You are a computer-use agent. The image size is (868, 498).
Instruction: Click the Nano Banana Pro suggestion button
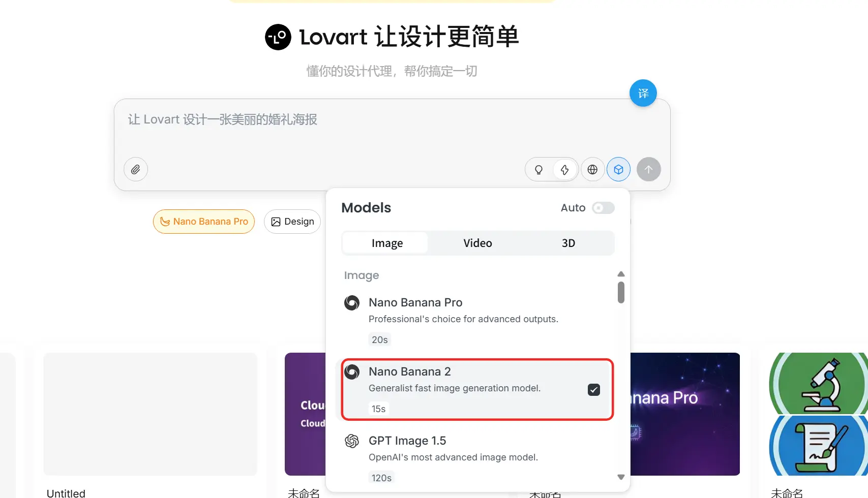click(x=203, y=222)
